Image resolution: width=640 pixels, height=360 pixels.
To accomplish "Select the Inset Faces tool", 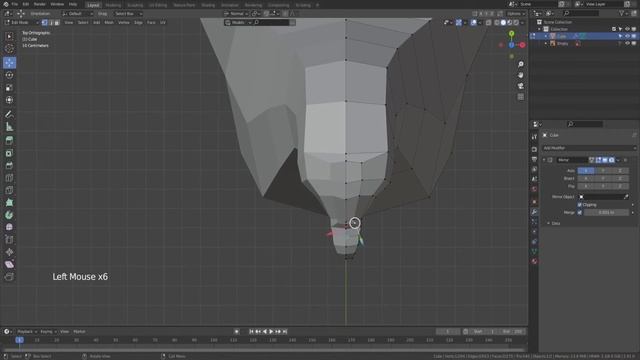I will coord(9,153).
